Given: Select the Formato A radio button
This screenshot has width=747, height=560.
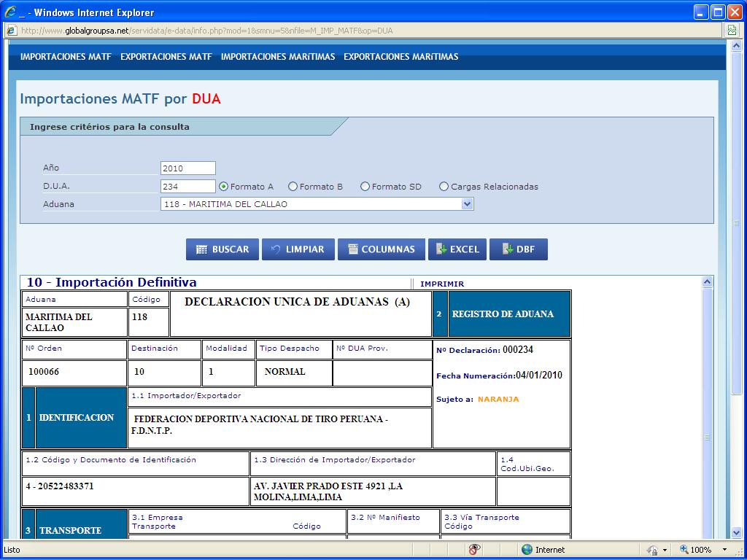Looking at the screenshot, I should click(x=224, y=187).
